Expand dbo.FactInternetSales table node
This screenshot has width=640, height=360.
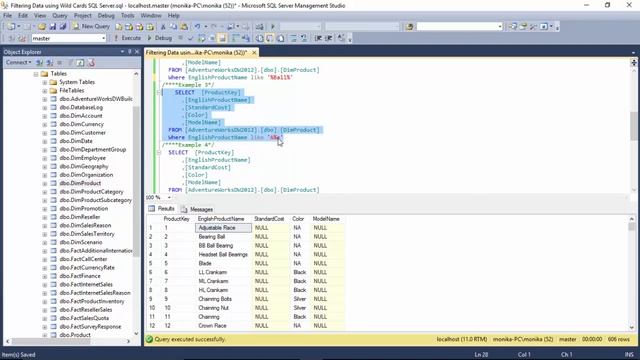pos(44,284)
